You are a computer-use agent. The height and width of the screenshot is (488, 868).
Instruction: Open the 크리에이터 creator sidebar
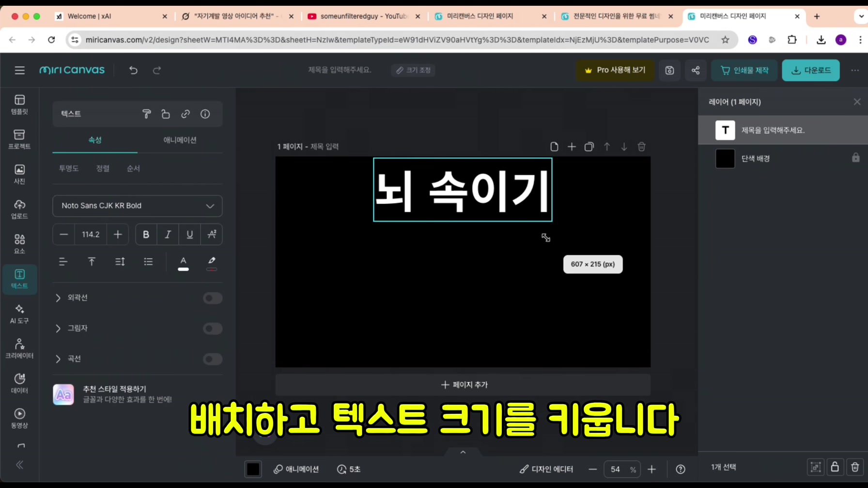[19, 349]
